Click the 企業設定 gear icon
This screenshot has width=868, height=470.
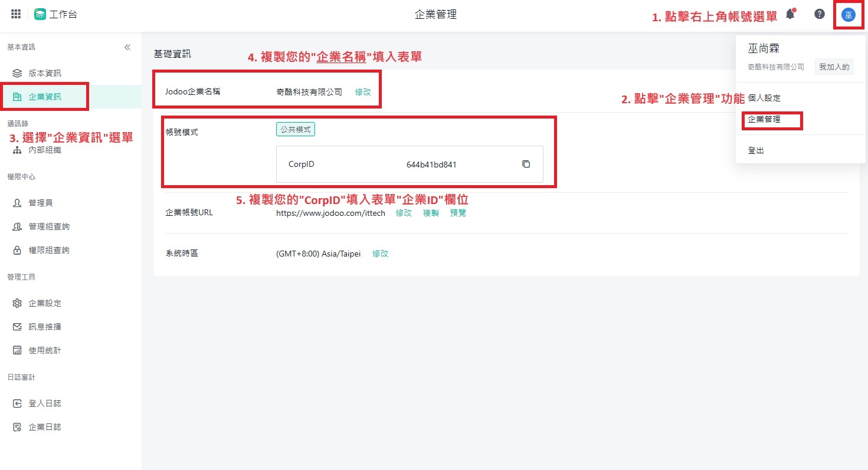[17, 303]
